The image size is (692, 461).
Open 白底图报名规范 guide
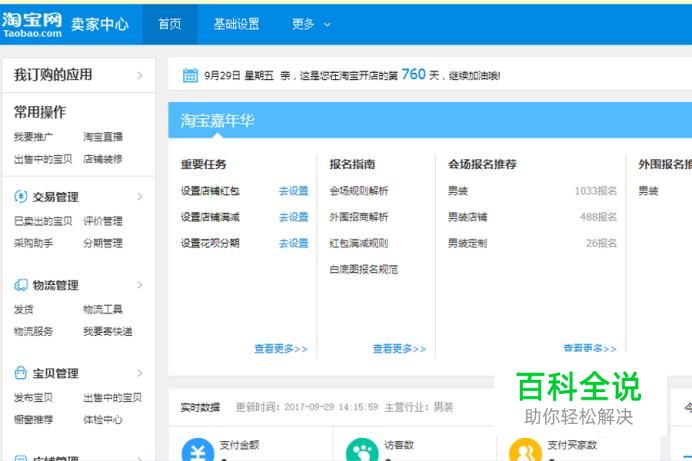[x=364, y=269]
